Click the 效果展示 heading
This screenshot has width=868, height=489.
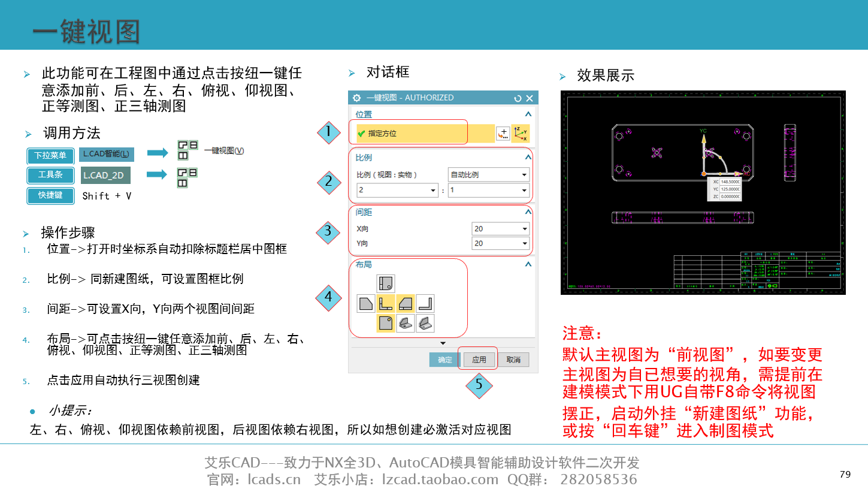pos(606,76)
